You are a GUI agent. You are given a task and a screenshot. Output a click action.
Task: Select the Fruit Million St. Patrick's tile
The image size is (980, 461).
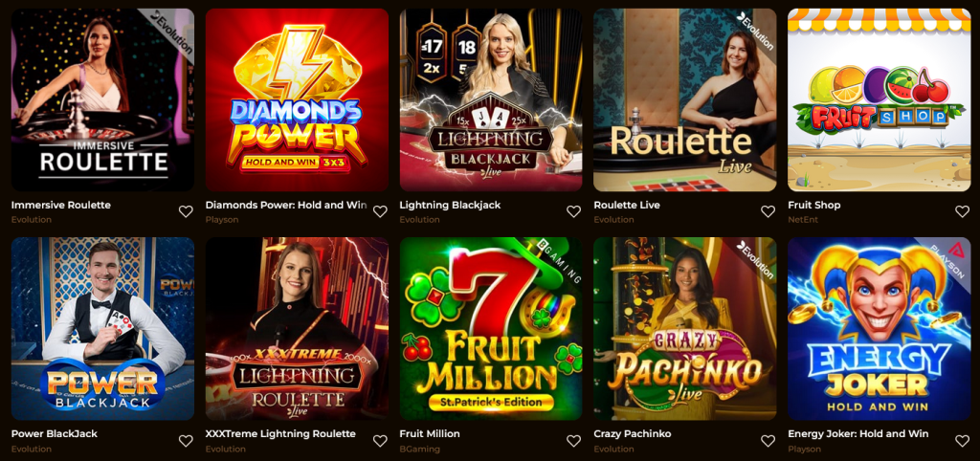(x=491, y=329)
